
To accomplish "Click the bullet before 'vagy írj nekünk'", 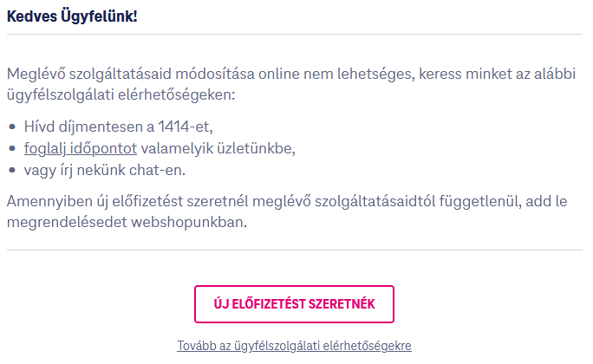I will 12,171.
